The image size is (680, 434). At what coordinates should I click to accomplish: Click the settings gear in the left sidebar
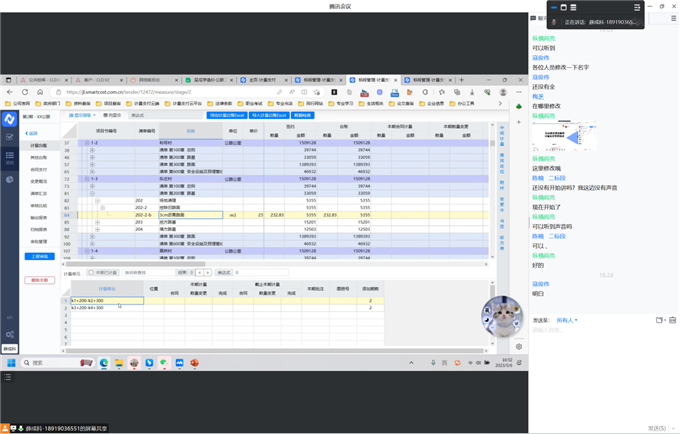10,335
